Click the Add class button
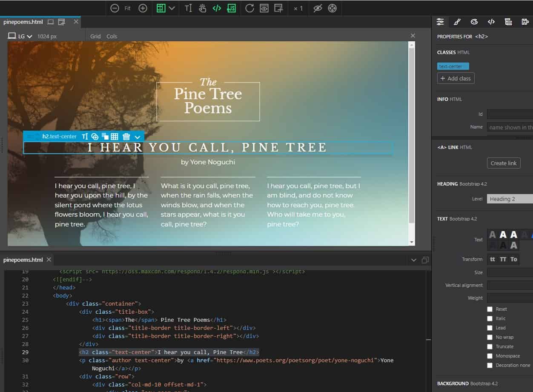 456,78
